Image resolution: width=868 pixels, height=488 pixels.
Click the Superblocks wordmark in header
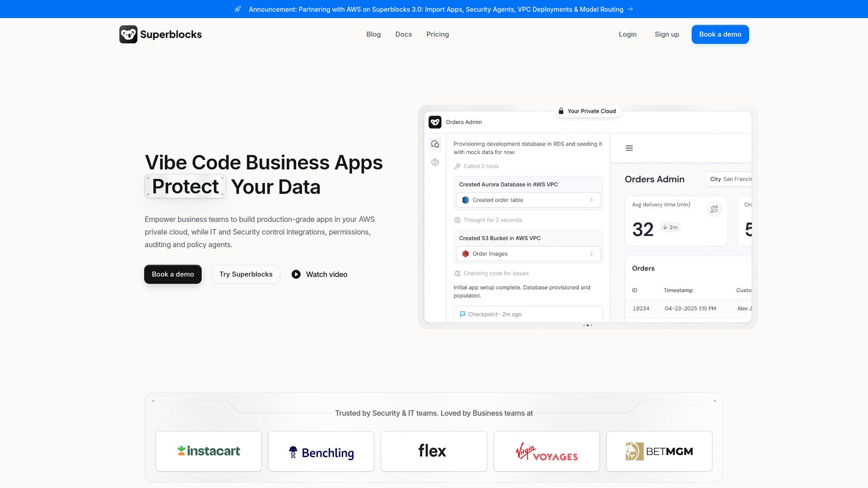pos(171,34)
